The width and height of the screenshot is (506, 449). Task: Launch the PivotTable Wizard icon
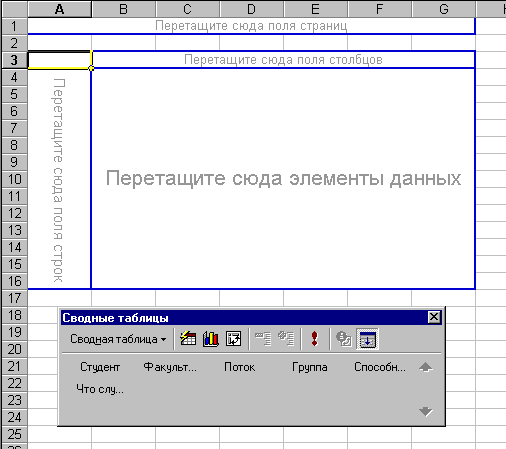[233, 339]
